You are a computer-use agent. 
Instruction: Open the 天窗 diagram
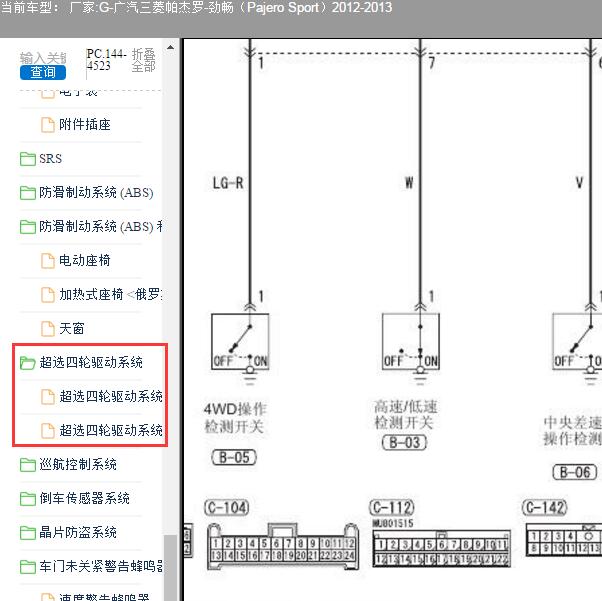(71, 329)
